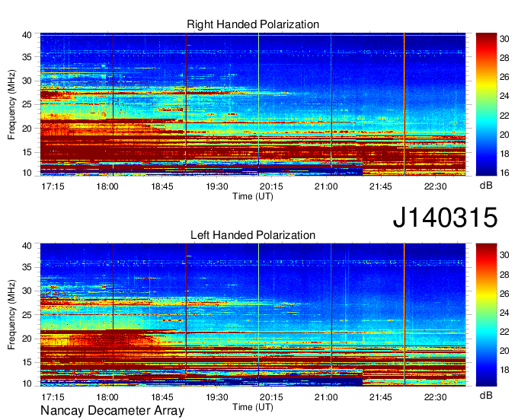Click the 20:15 time tick under Left Handed plot
Image resolution: width=518 pixels, height=420 pixels.
(x=271, y=397)
